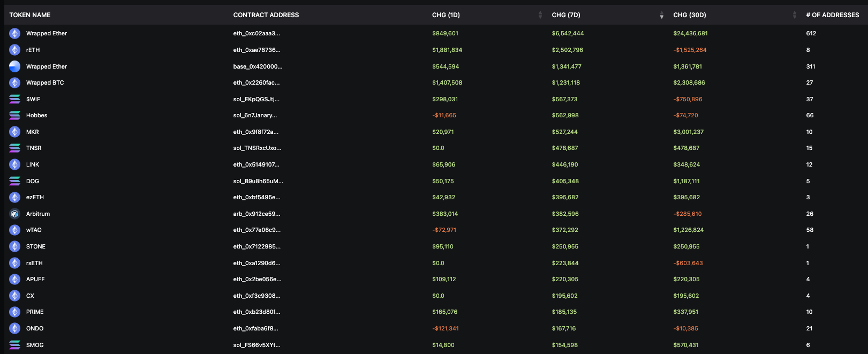
Task: Click the Ethereum icon beside APUFF
Action: point(15,279)
